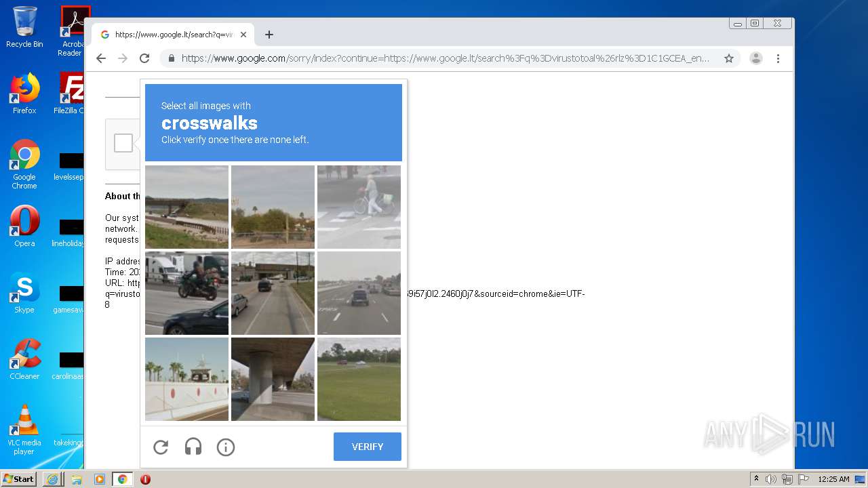Select the highway bridge guardrail tile
Viewport: 868px width, 488px height.
186,207
